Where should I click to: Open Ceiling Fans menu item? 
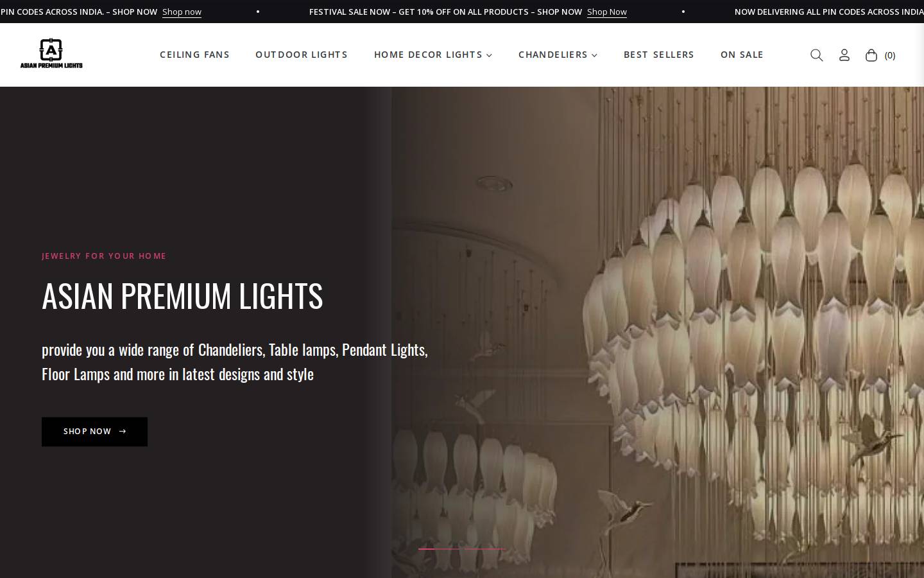(x=194, y=55)
